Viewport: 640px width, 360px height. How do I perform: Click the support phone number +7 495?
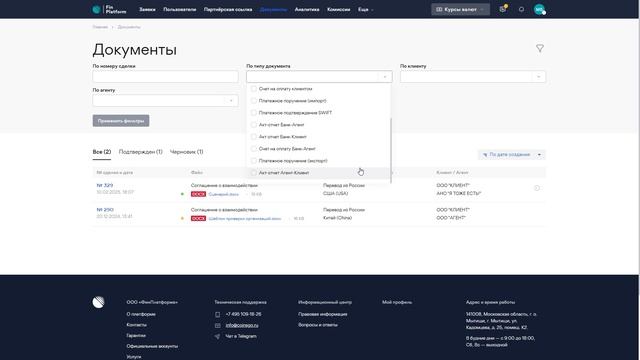point(243,314)
